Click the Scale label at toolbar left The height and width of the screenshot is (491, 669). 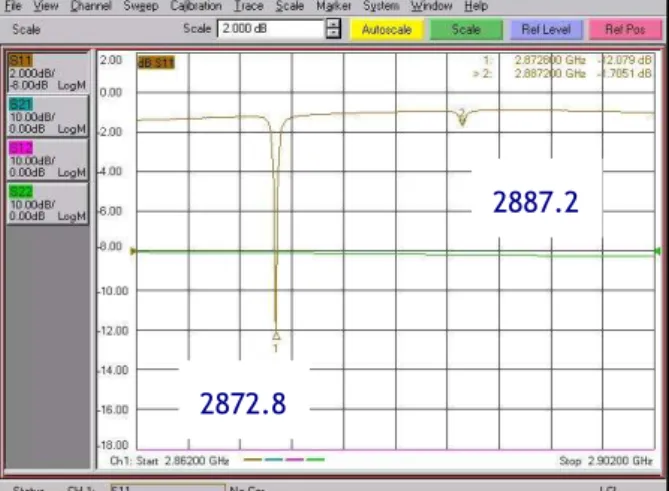point(26,29)
